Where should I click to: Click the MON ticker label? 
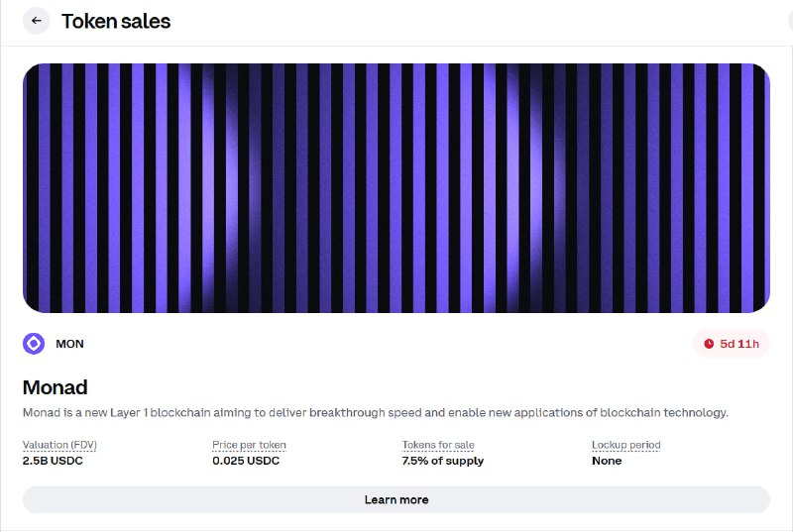69,344
